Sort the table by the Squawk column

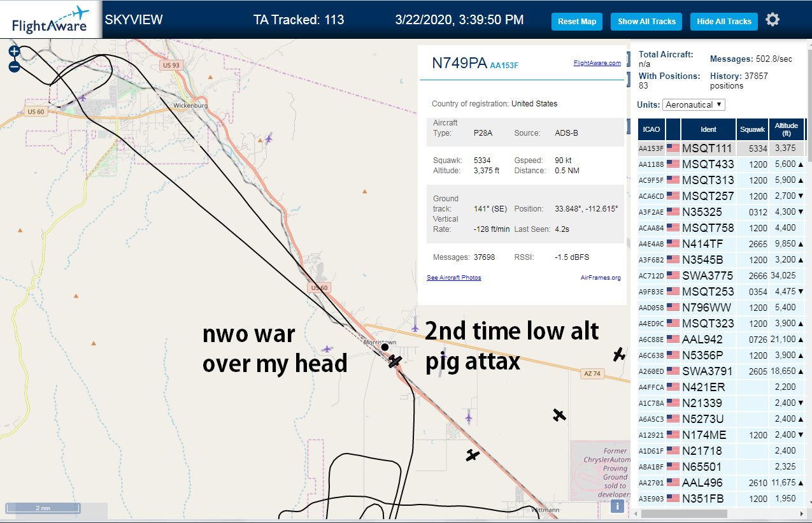click(752, 129)
